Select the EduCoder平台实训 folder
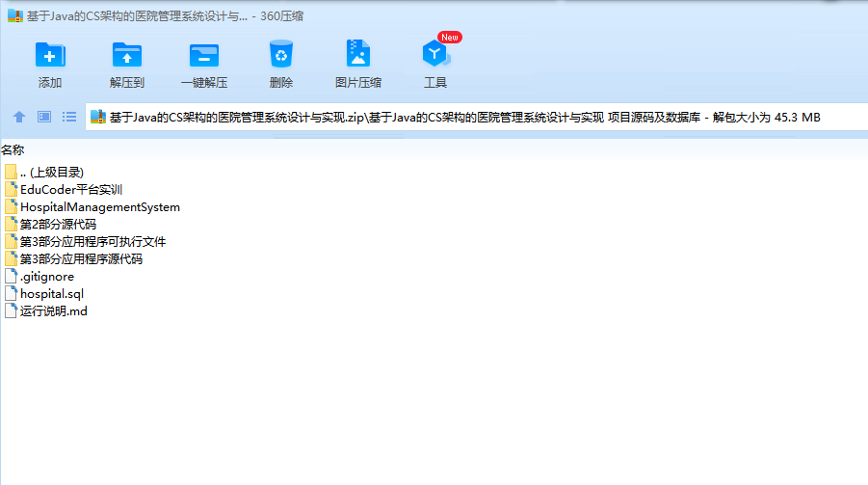This screenshot has width=868, height=485. click(64, 190)
